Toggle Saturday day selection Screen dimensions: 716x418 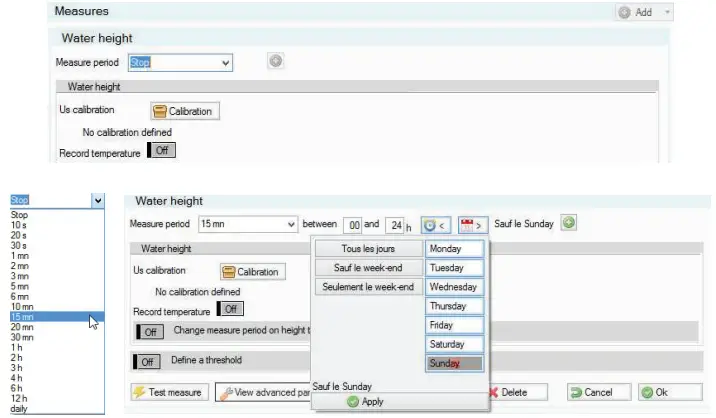(454, 344)
